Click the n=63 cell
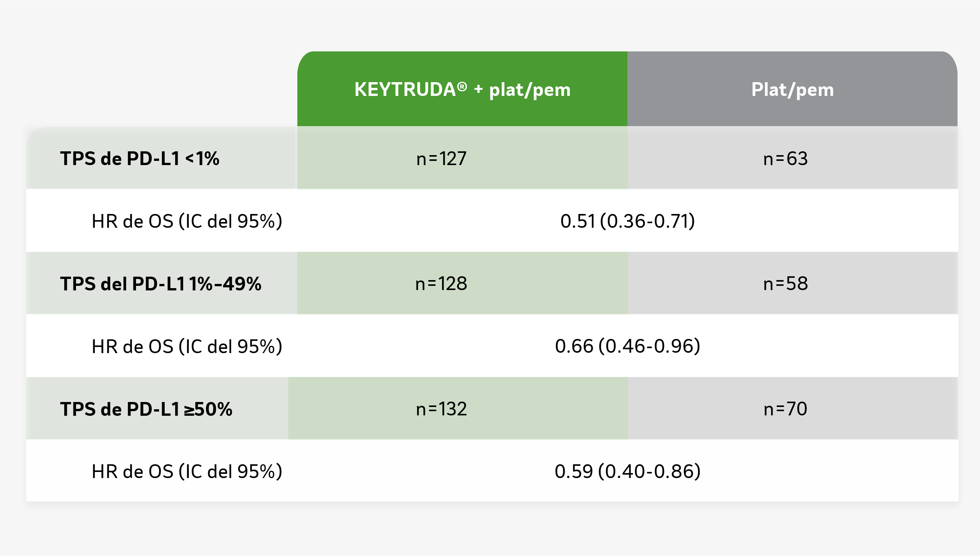Image resolution: width=980 pixels, height=556 pixels. (786, 159)
